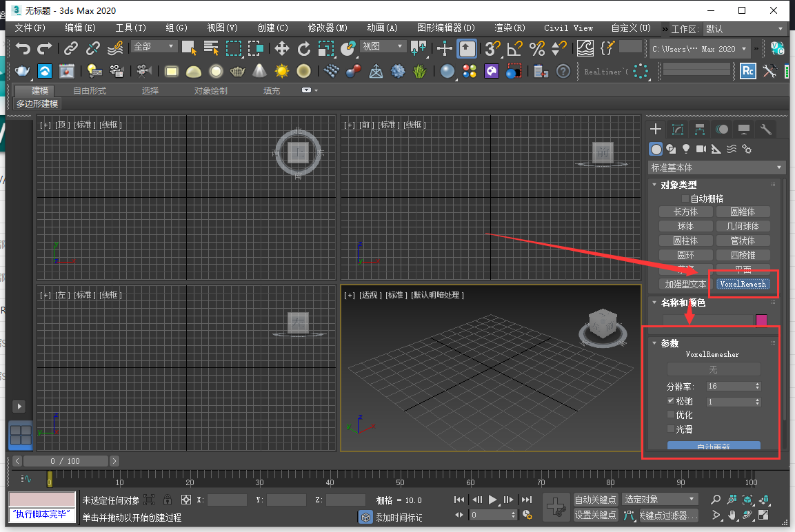
Task: Open the Utilities wrench tab icon
Action: click(x=766, y=129)
